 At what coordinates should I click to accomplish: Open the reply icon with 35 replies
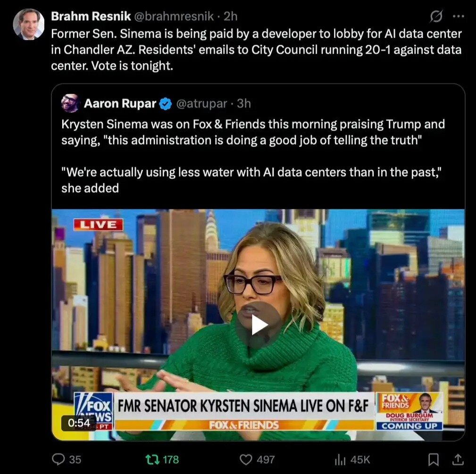coord(58,459)
